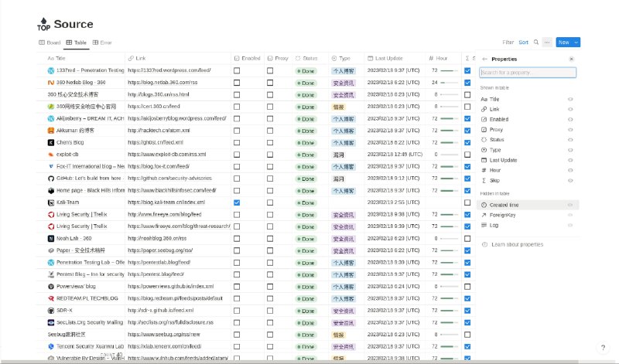
Task: Open the github.com security-advisories link
Action: (169, 179)
